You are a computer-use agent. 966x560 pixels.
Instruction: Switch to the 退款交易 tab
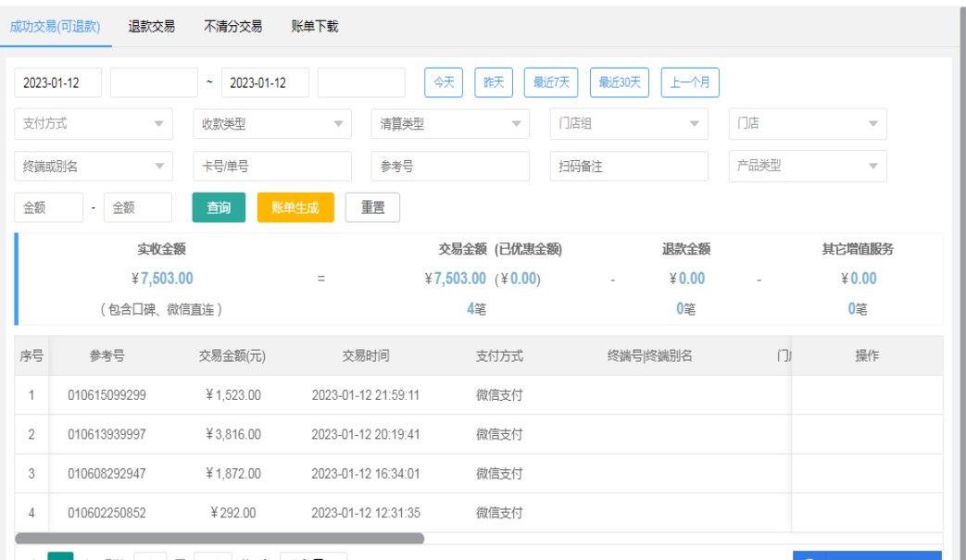[x=152, y=26]
